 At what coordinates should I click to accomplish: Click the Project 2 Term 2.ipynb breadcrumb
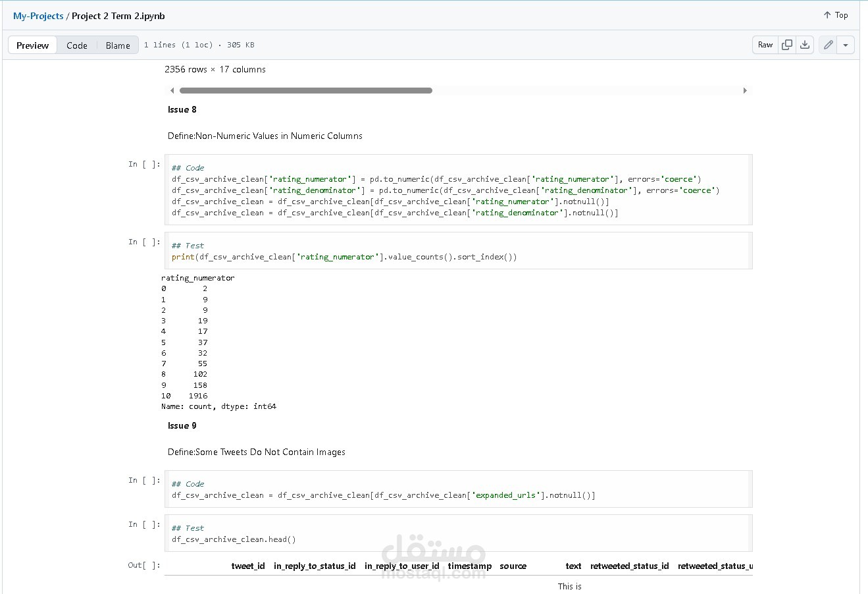117,16
